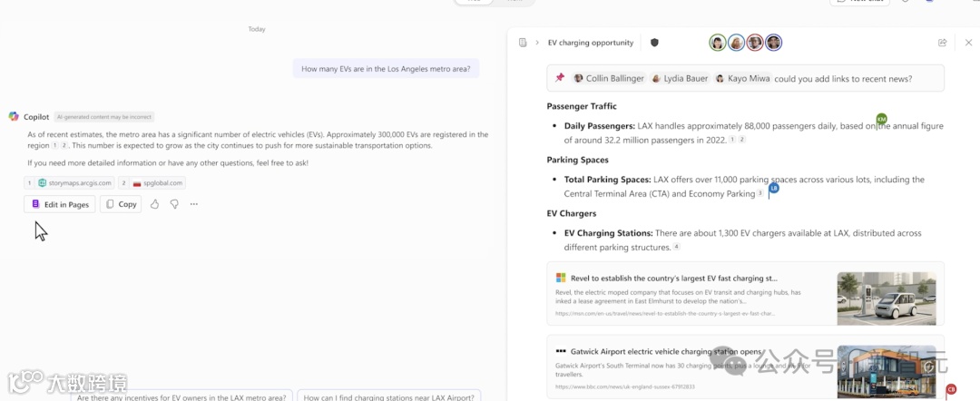Click Collin Ballinger mention
This screenshot has width=980, height=401.
point(609,79)
